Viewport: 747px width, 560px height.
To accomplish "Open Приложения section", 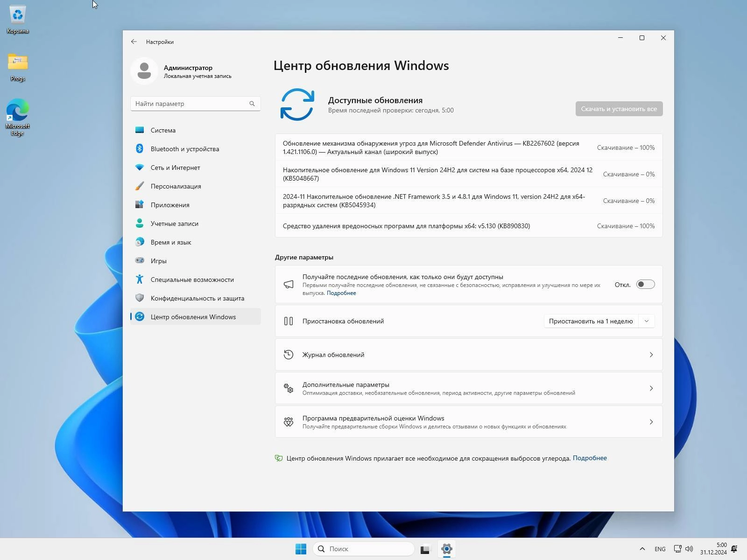I will [195, 205].
